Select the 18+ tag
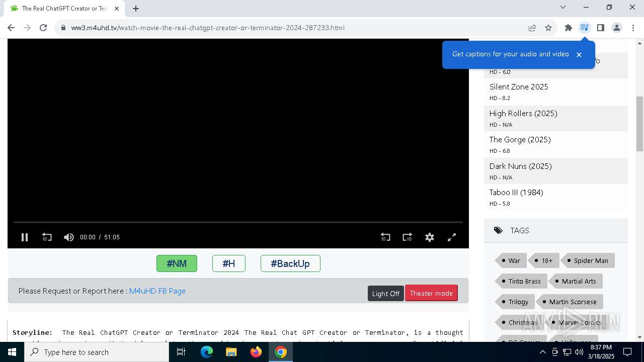The width and height of the screenshot is (644, 362). (x=543, y=260)
